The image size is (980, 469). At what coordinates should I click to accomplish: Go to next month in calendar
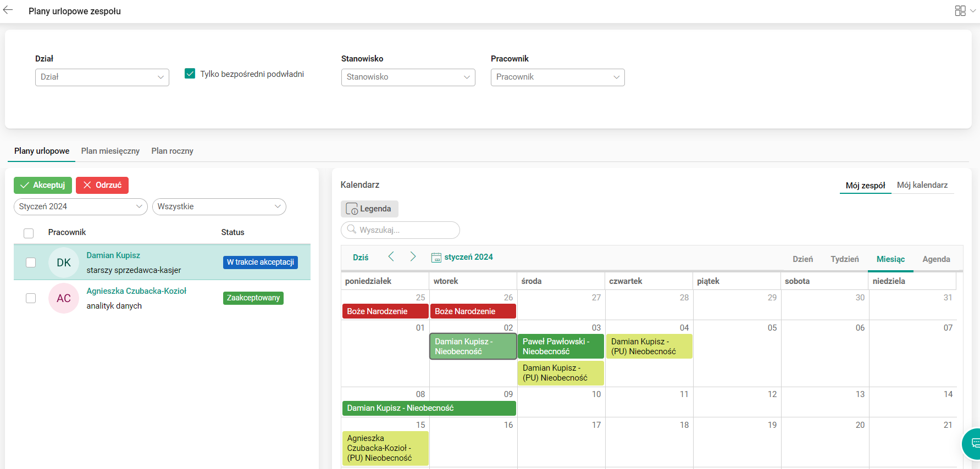tap(413, 256)
